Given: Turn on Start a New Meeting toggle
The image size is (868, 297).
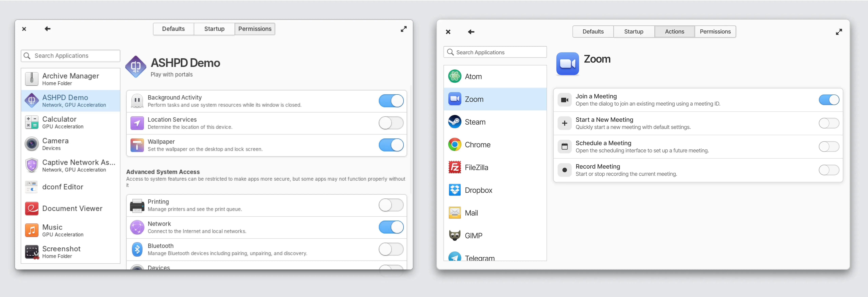Looking at the screenshot, I should pos(828,123).
